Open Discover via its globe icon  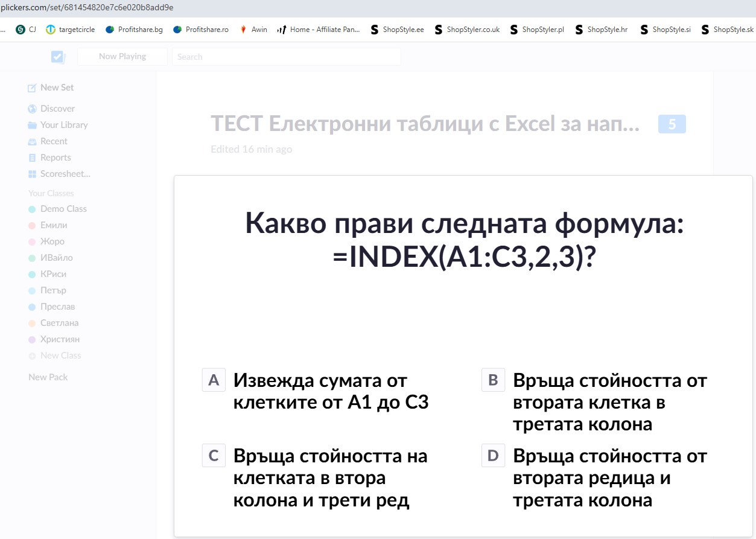coord(32,109)
